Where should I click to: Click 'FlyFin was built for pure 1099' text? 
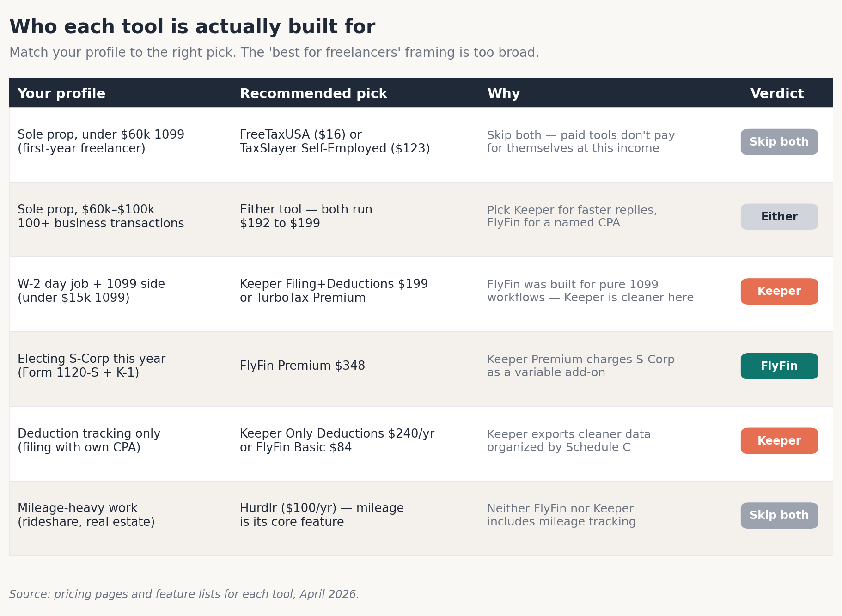point(590,291)
